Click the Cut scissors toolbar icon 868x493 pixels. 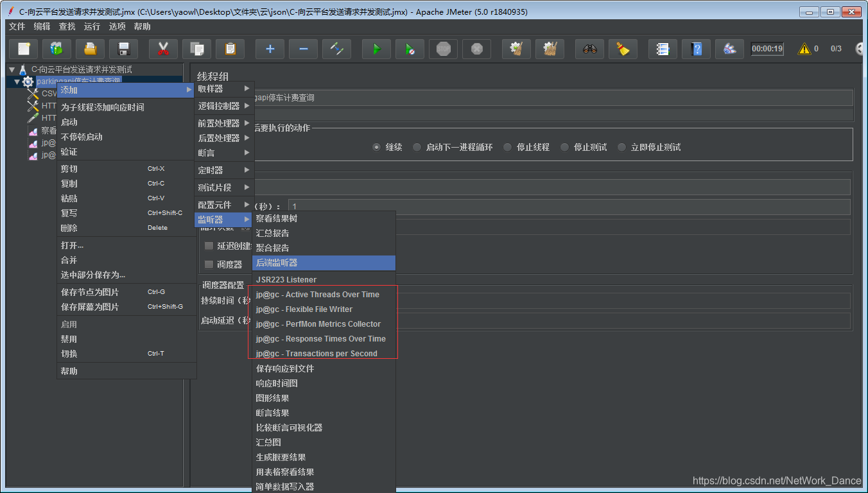[164, 49]
